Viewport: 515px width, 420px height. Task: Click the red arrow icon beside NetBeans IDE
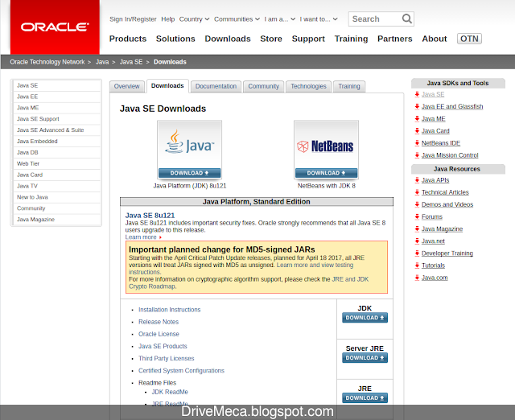[x=417, y=143]
